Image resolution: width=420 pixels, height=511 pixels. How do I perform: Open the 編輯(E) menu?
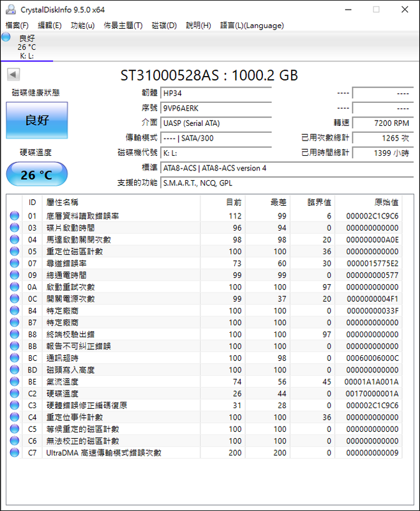tap(50, 26)
